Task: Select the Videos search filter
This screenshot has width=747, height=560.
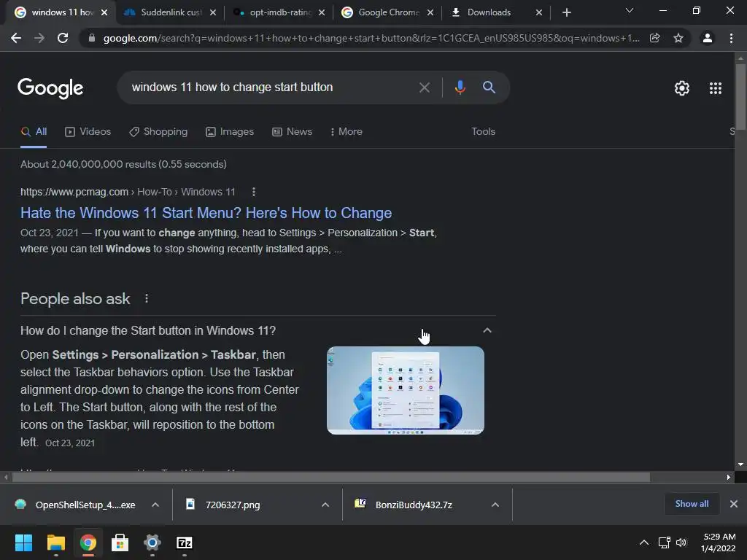Action: [x=88, y=132]
